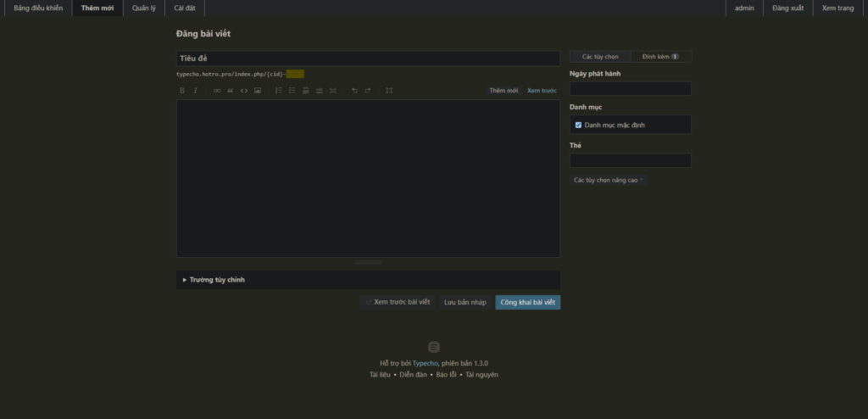The height and width of the screenshot is (419, 868).
Task: Click the 'Tiêu đề' title field
Action: pos(368,59)
